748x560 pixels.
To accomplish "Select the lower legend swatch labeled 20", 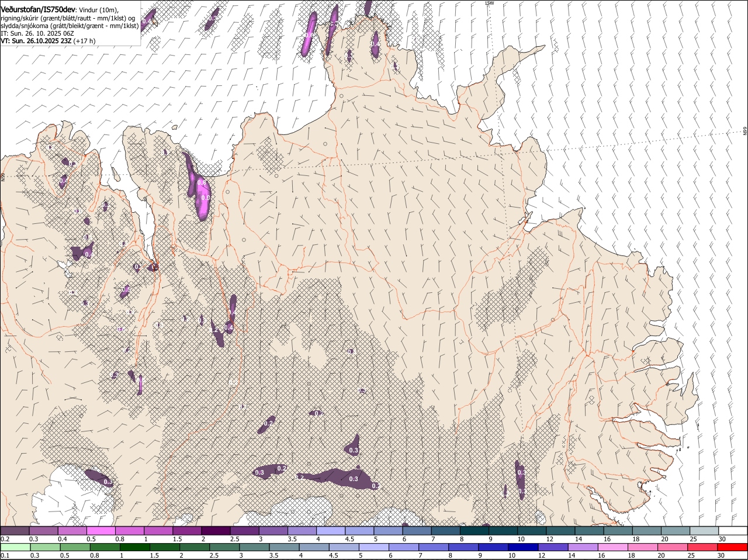I will pos(672,548).
